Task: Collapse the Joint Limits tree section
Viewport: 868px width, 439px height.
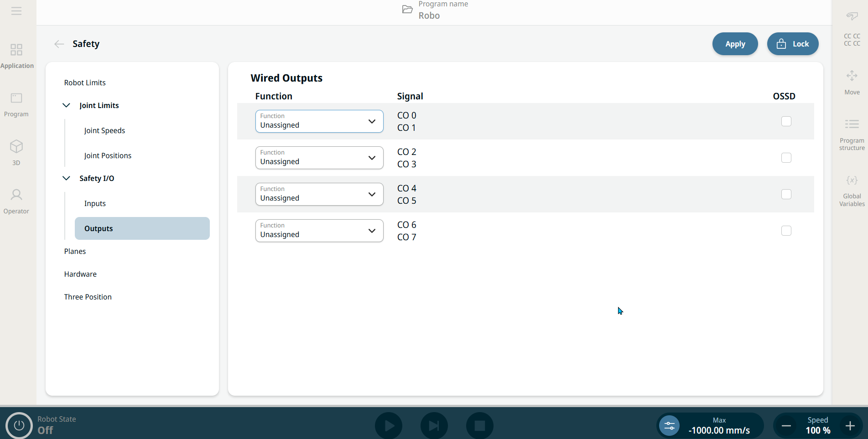Action: click(67, 105)
